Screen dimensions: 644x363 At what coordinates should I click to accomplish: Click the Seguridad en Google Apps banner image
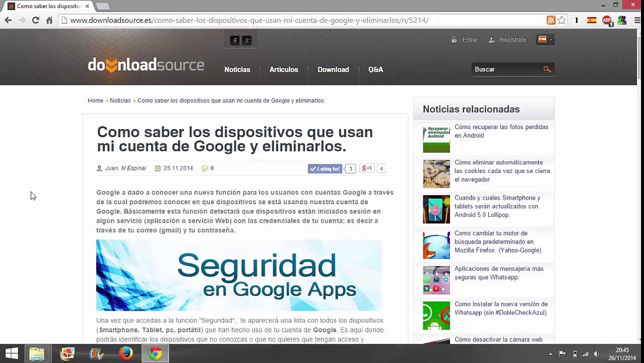click(x=239, y=275)
